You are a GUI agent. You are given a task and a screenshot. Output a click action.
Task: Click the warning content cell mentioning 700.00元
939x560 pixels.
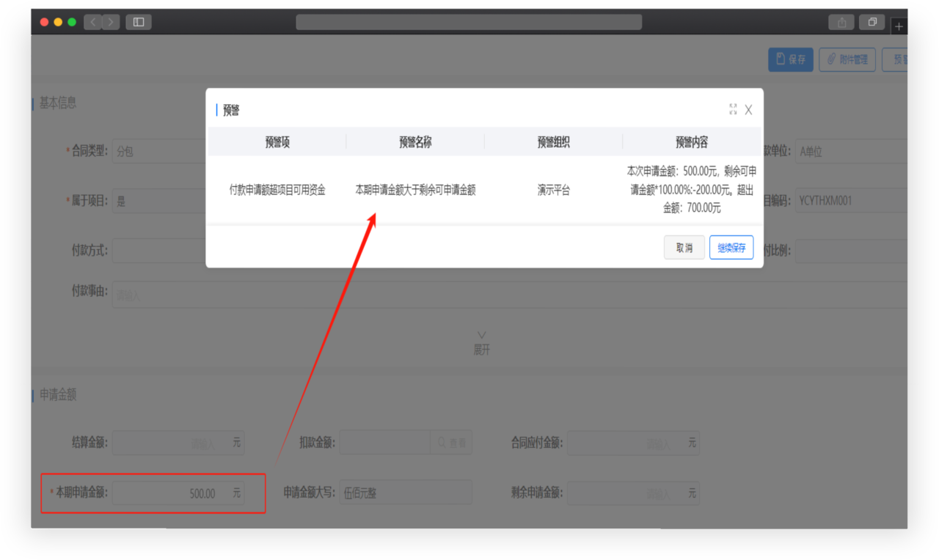(692, 189)
